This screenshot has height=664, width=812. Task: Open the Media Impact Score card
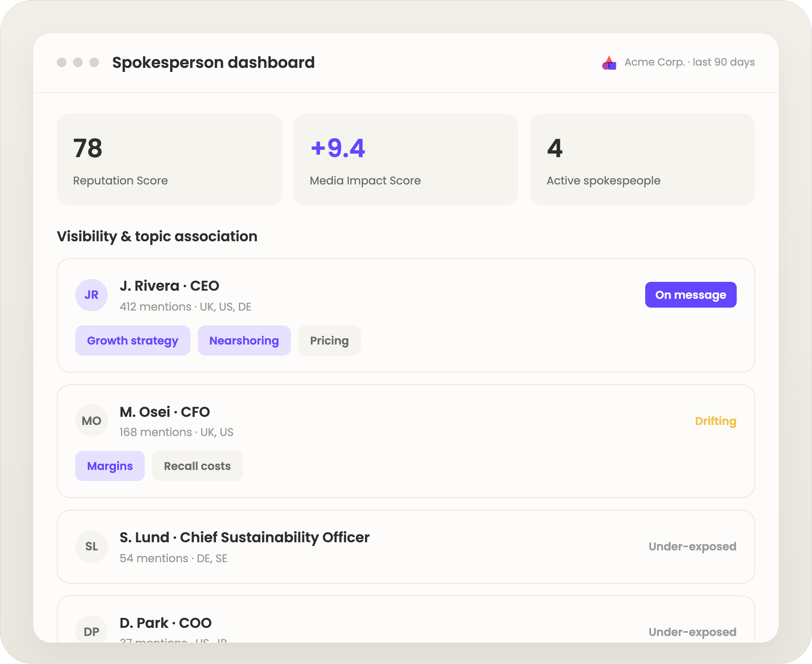coord(406,159)
